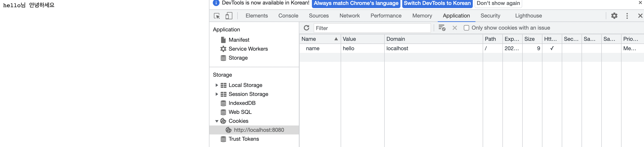The image size is (644, 147).
Task: Clear all cookies icon
Action: [x=442, y=28]
